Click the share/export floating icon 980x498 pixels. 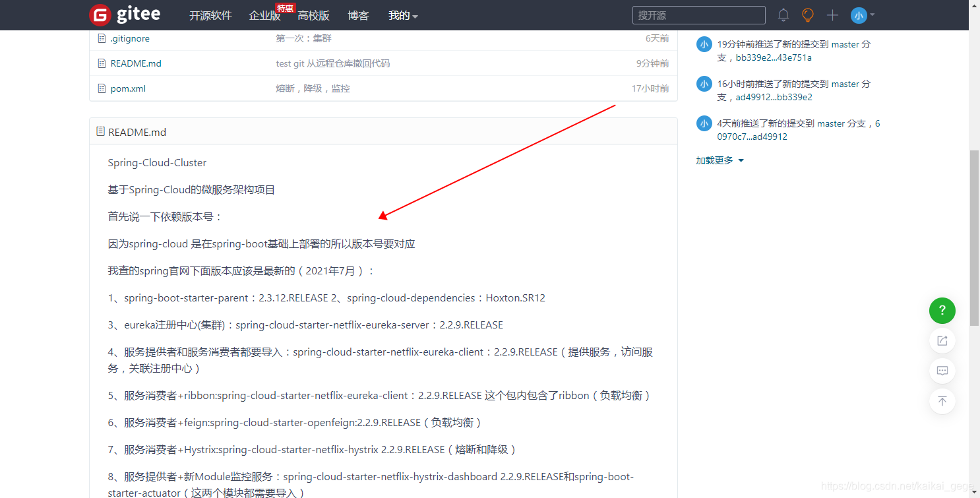(x=942, y=340)
